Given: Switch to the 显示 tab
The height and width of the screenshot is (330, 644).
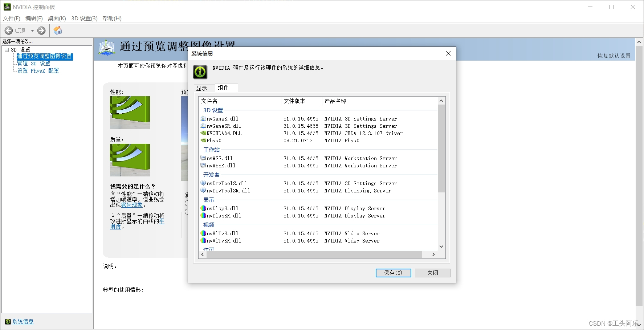Looking at the screenshot, I should 205,88.
